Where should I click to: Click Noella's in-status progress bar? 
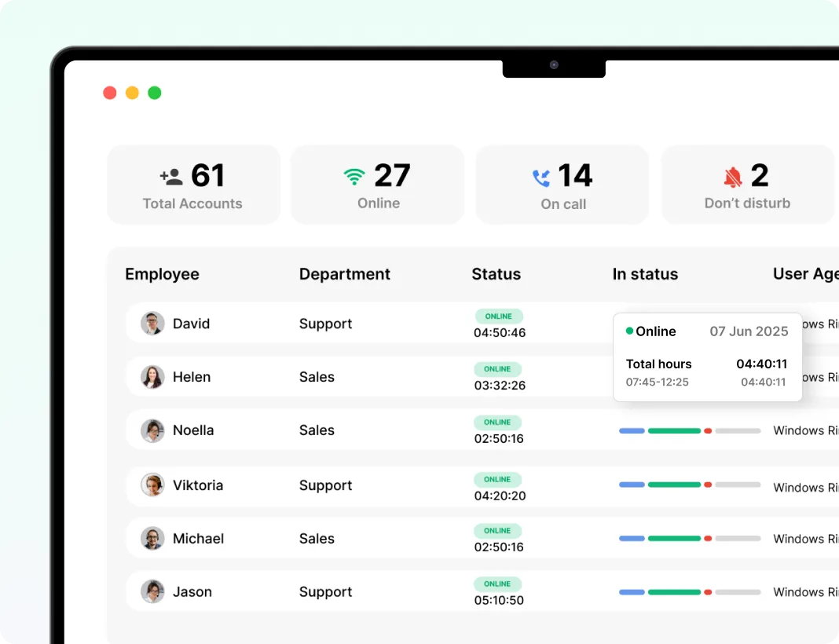point(690,430)
